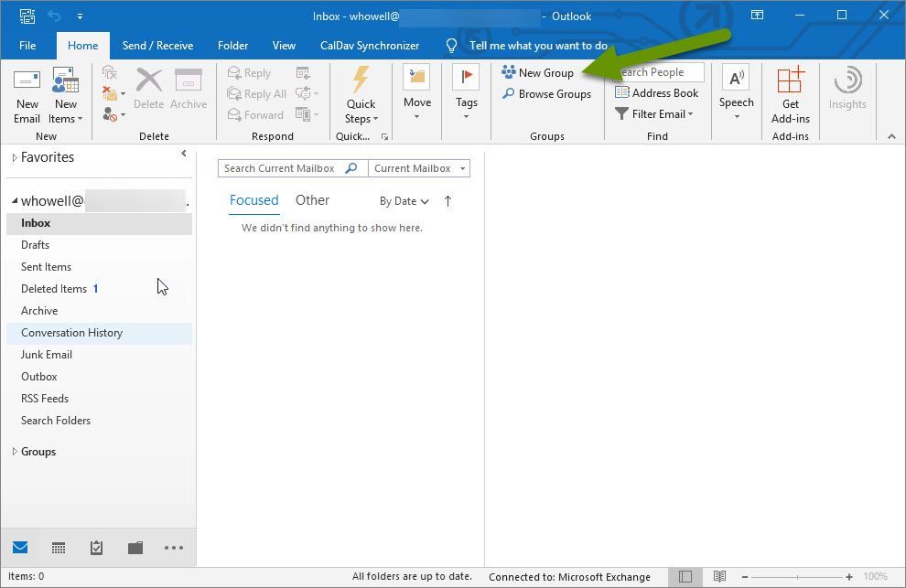Open the Current Mailbox dropdown
906x588 pixels.
418,168
